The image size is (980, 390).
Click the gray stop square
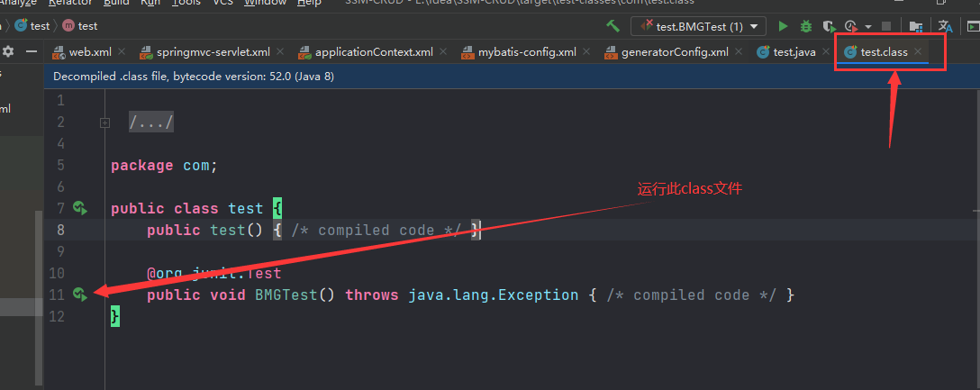coord(886,26)
